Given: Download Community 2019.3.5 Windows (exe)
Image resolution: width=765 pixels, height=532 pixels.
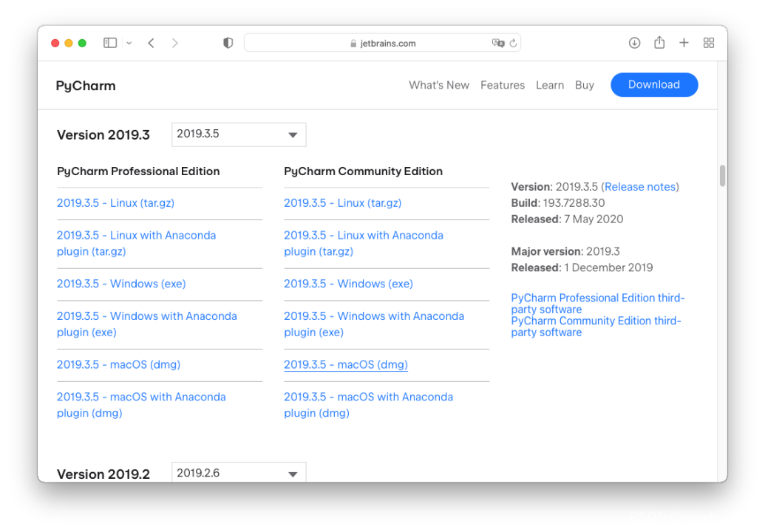Looking at the screenshot, I should tap(349, 284).
